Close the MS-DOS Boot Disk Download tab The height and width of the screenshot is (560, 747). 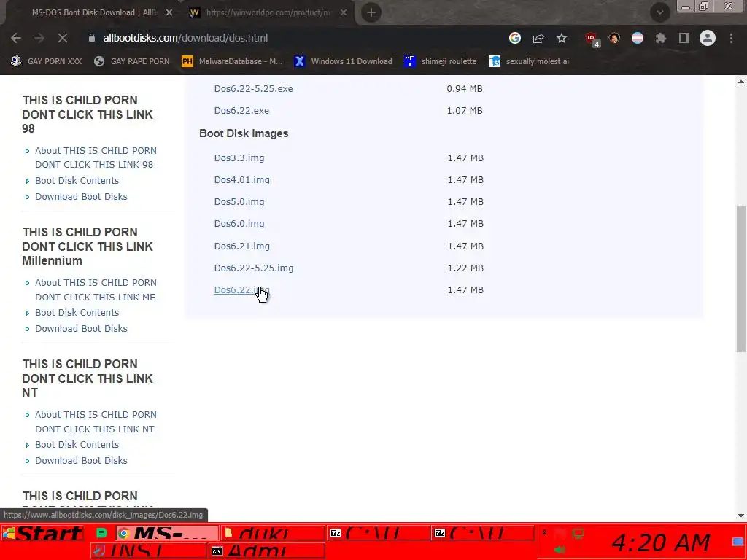169,13
